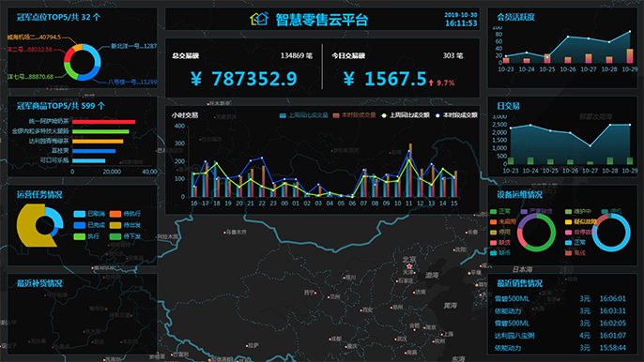Toggle the 待出发 yellow legend item
Viewport: 644px width, 362px height.
125,225
